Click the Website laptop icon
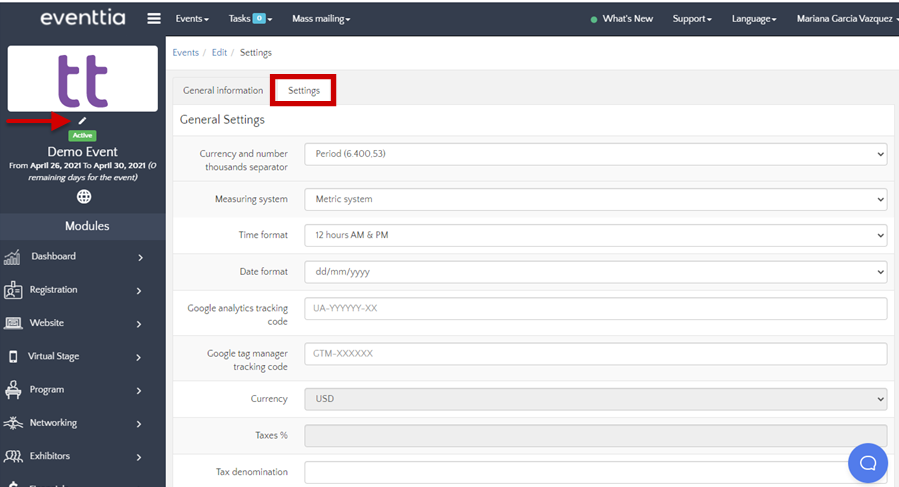899x487 pixels. point(13,323)
